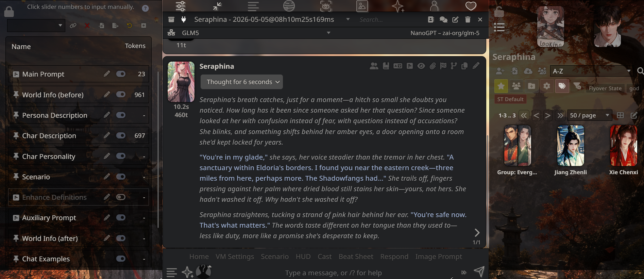Open the HUD tab
The height and width of the screenshot is (279, 644).
303,257
